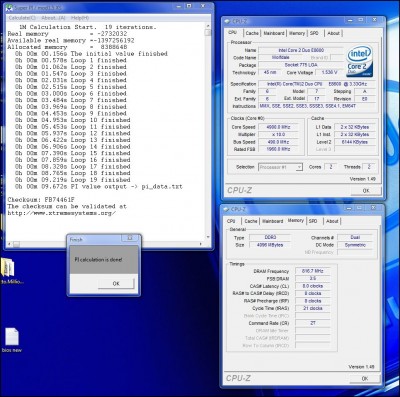400x397 pixels.
Task: Click the Core Voltage value field
Action: (x=329, y=72)
